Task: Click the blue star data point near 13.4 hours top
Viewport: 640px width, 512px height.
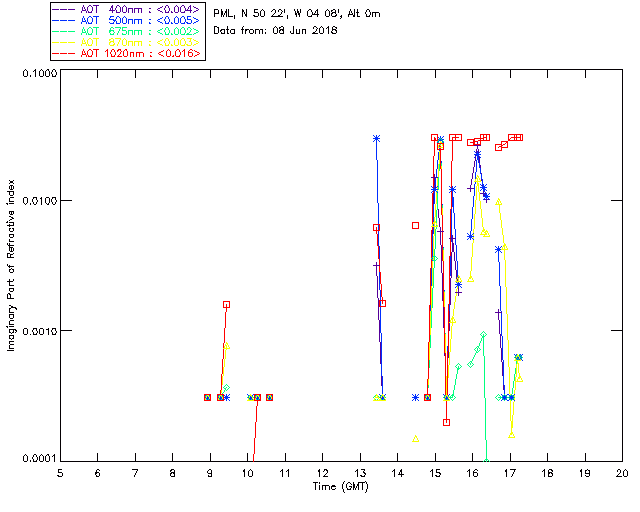Action: click(376, 139)
